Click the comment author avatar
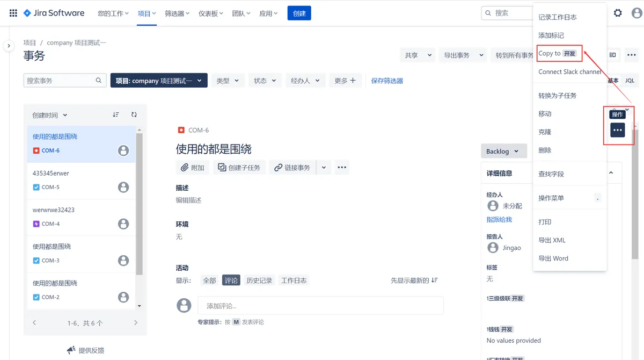This screenshot has height=360, width=644. (x=184, y=306)
